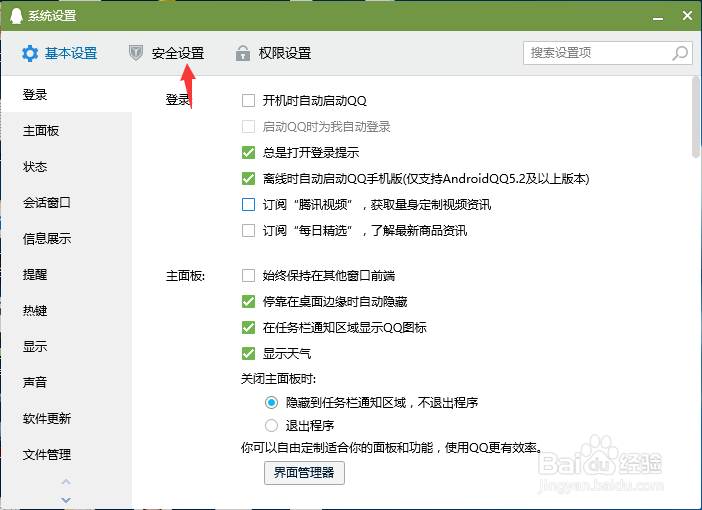
Task: Uncheck 显示天气 checkbox
Action: (x=248, y=353)
